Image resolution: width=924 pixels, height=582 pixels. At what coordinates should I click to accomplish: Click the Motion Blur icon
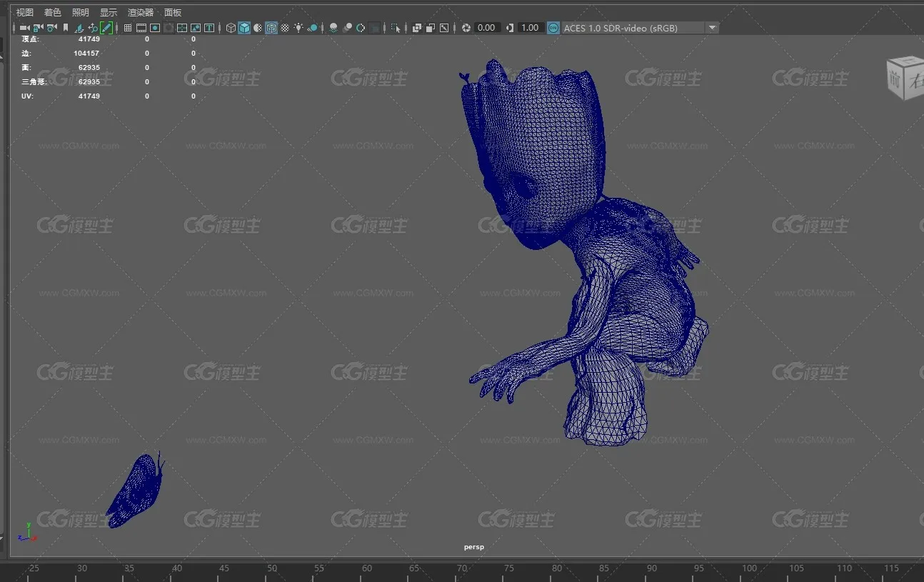point(347,28)
